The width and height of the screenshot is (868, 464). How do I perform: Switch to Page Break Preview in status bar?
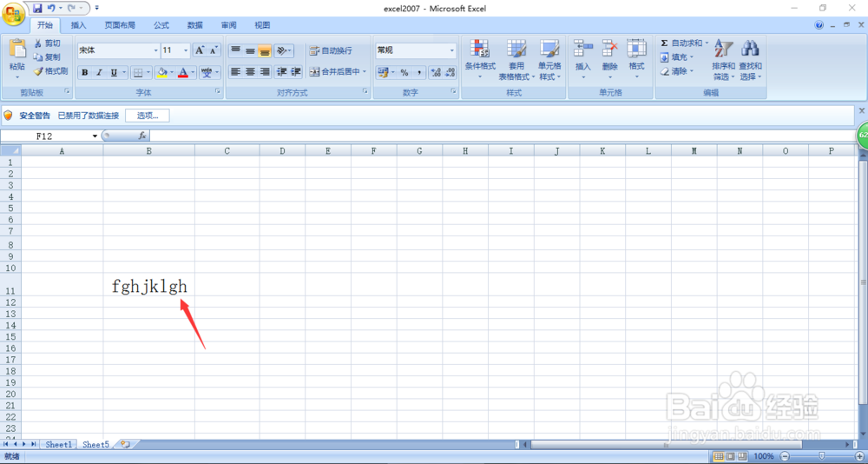pyautogui.click(x=743, y=456)
